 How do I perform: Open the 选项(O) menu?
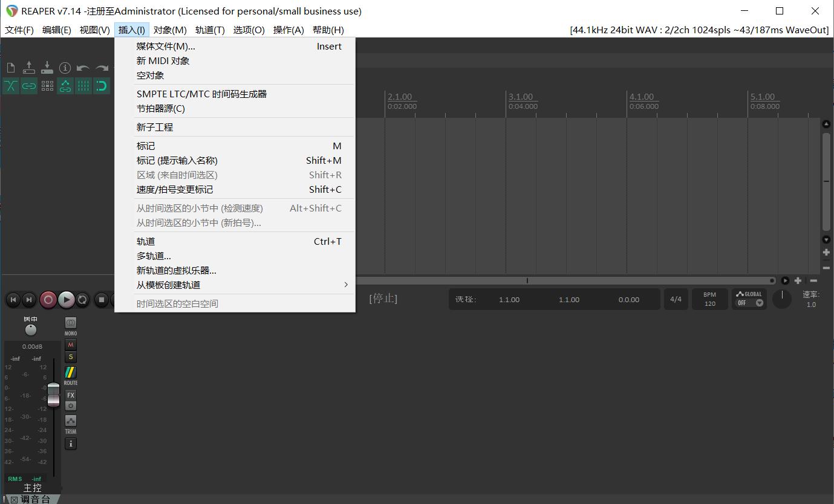pos(249,30)
